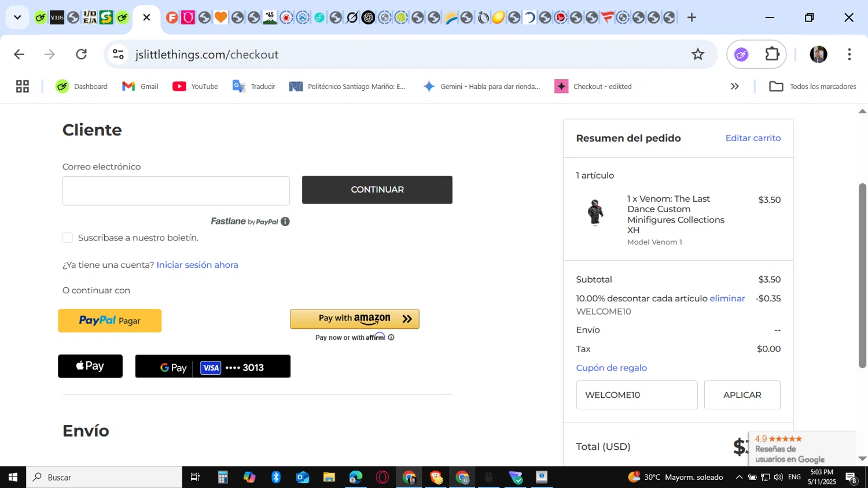Pay with the PayPal Pagar button
The width and height of the screenshot is (868, 488).
tap(110, 320)
